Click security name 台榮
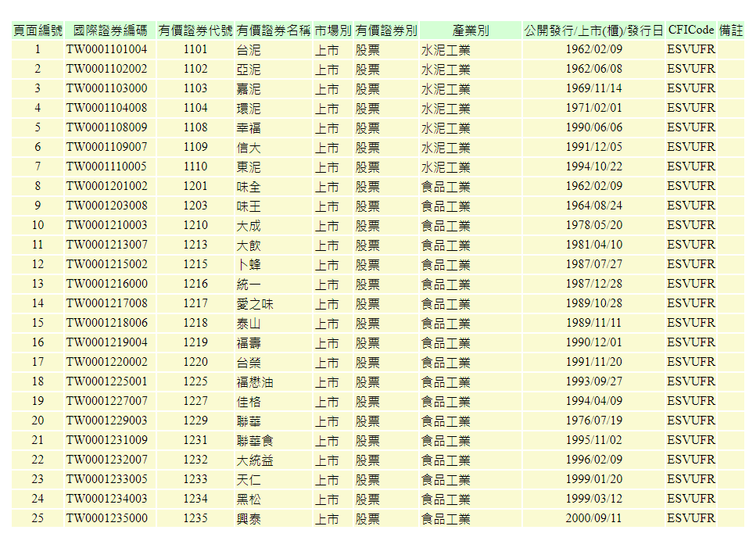This screenshot has height=537, width=756. point(249,363)
